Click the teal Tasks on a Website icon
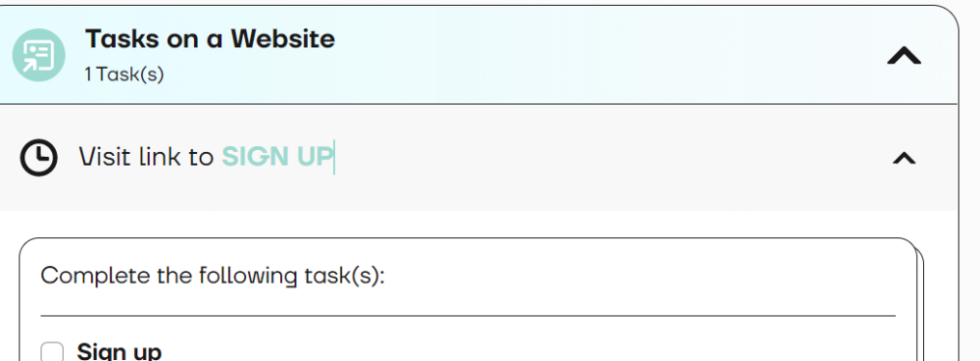980x361 pixels. [39, 55]
